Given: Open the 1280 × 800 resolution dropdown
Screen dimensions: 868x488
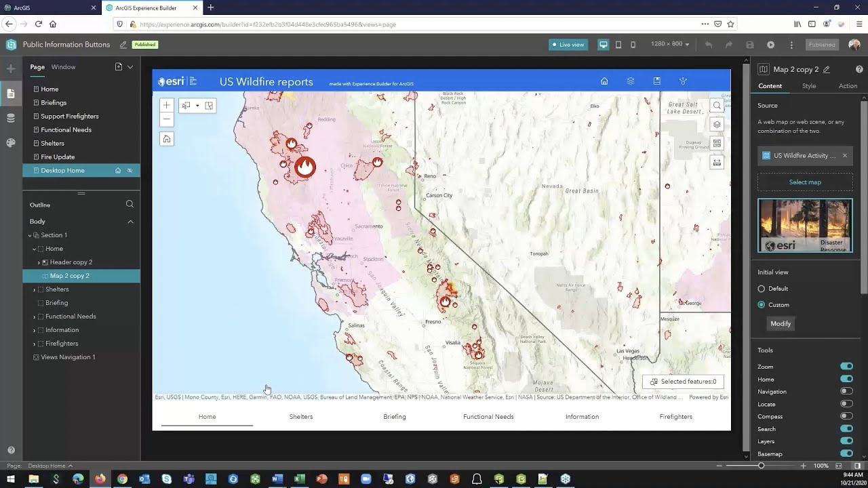Looking at the screenshot, I should [670, 44].
